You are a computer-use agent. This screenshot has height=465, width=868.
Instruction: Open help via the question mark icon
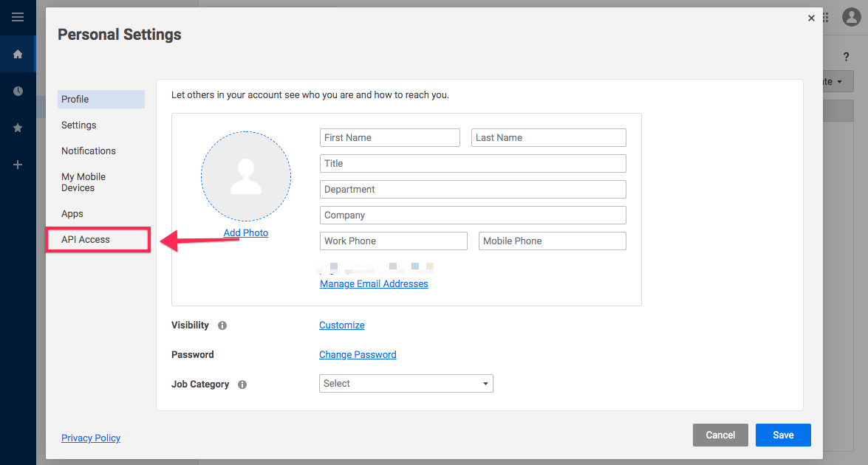point(846,56)
